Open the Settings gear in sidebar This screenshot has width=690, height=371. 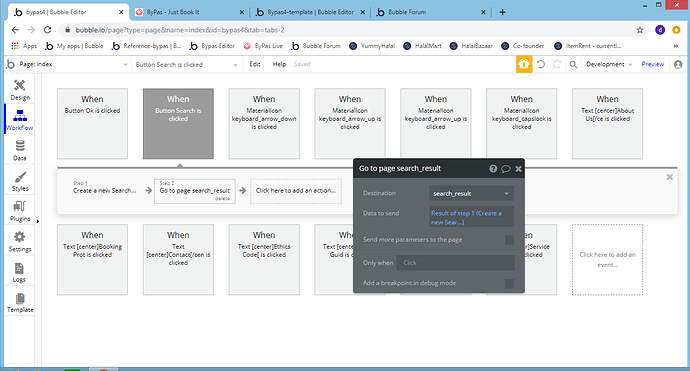[x=20, y=242]
